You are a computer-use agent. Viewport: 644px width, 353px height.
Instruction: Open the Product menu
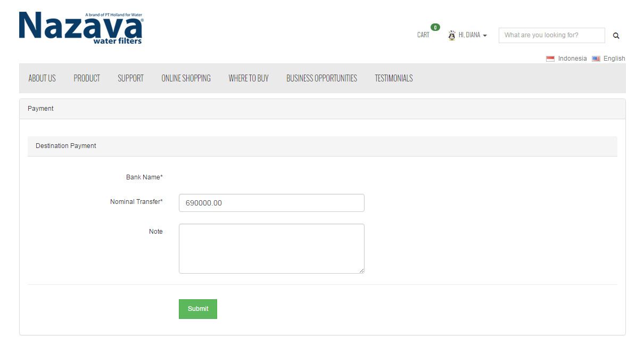(87, 78)
